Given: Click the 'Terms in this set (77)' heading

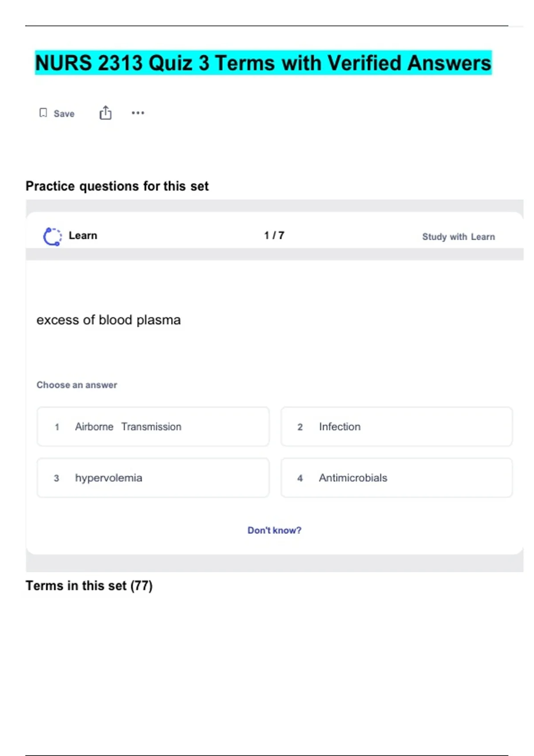Looking at the screenshot, I should point(89,586).
